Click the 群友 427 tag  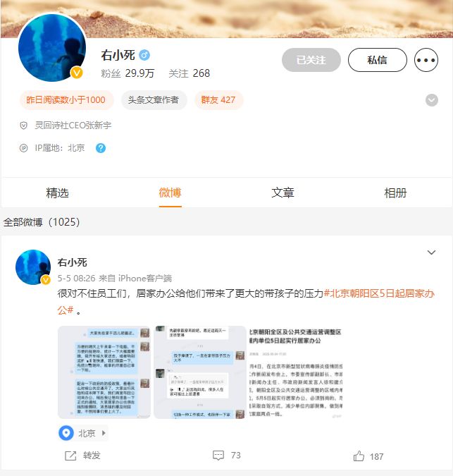point(218,100)
